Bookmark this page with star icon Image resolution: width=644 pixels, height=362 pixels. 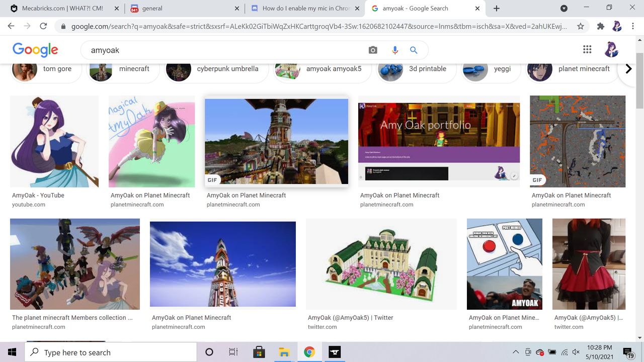(x=581, y=26)
